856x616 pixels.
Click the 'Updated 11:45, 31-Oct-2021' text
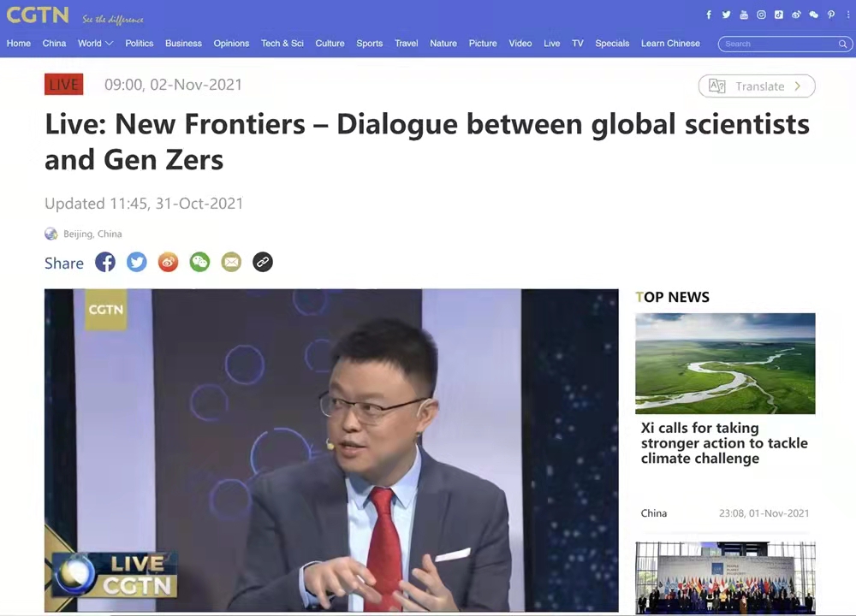144,204
